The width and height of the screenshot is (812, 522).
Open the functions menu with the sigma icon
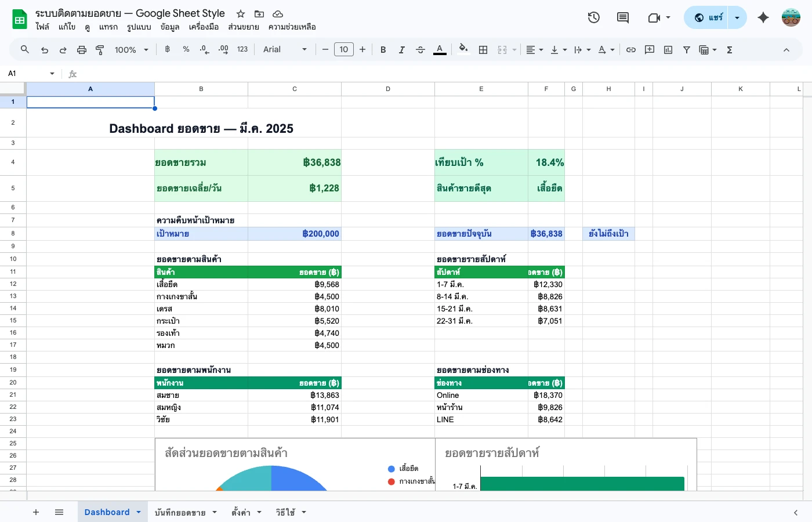(x=728, y=49)
